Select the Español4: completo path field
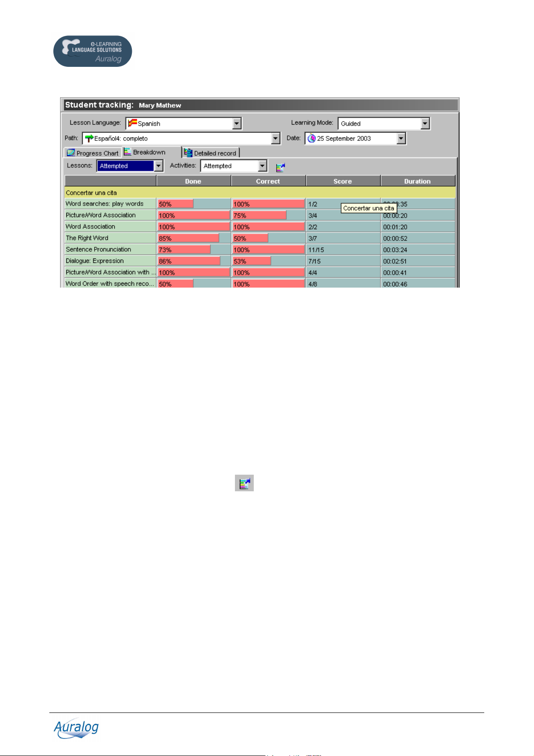Screen dimensions: 534x756 [181, 138]
